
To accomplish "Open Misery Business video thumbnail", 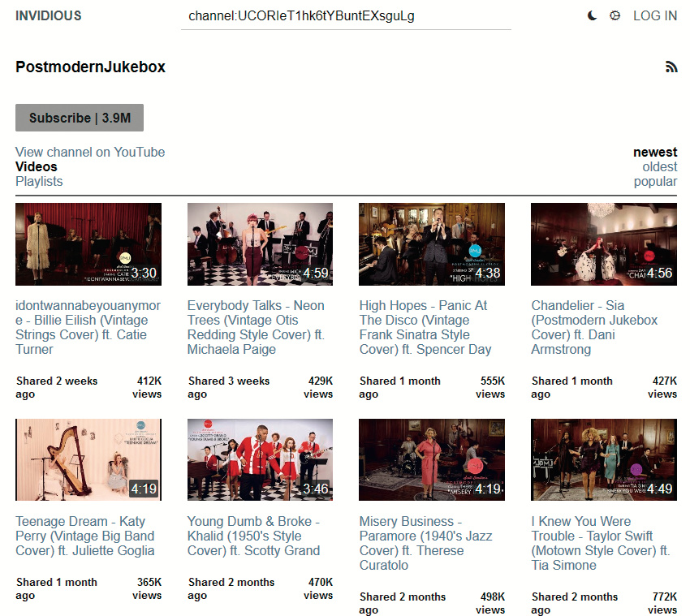I will click(x=432, y=460).
